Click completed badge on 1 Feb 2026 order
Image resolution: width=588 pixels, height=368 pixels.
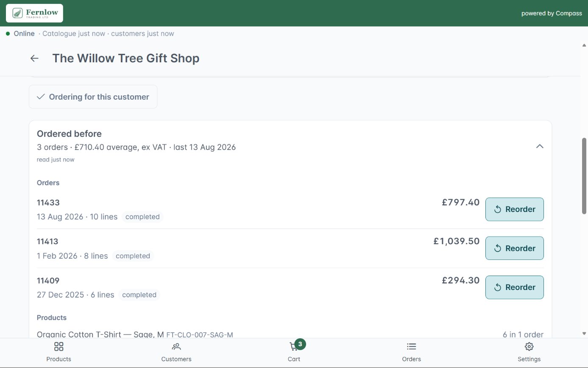(x=133, y=256)
